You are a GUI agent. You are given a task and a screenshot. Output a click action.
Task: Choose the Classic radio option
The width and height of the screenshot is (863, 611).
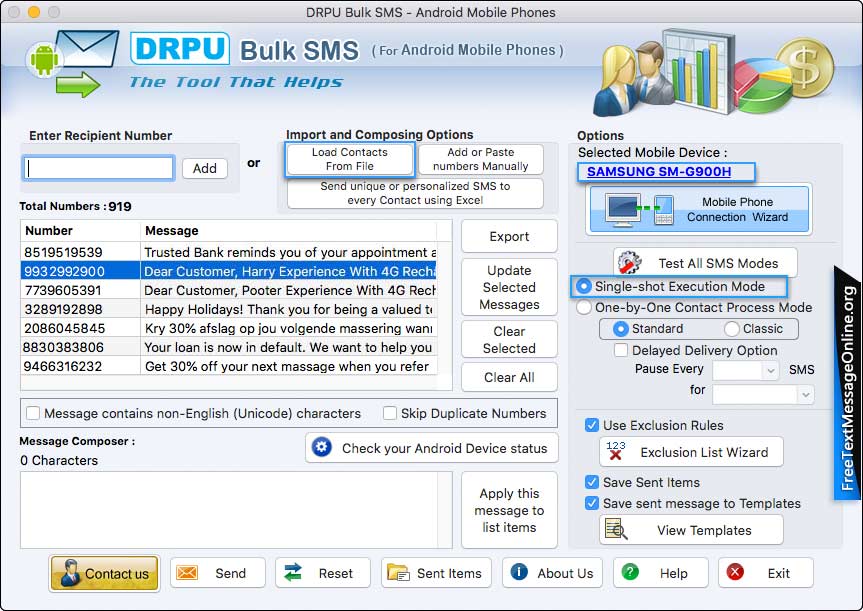(x=731, y=329)
